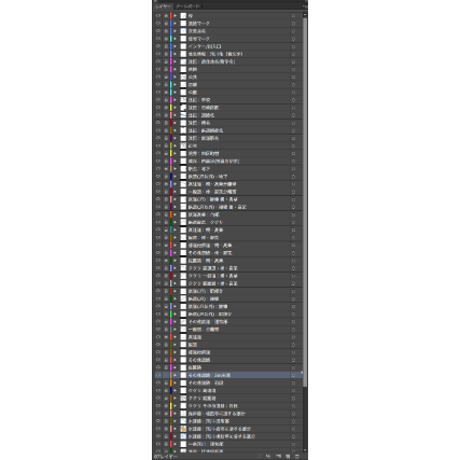Toggle visibility of the highlighted その他道路 layer
The width and height of the screenshot is (460, 460).
(158, 375)
